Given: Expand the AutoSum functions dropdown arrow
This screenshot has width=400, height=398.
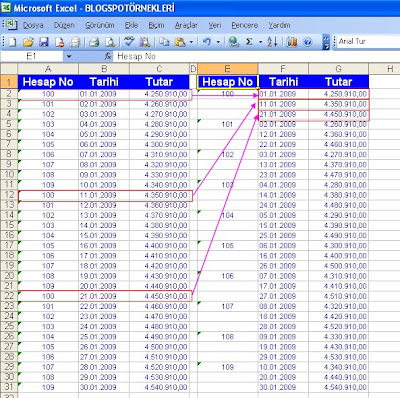Looking at the screenshot, I should tap(261, 42).
